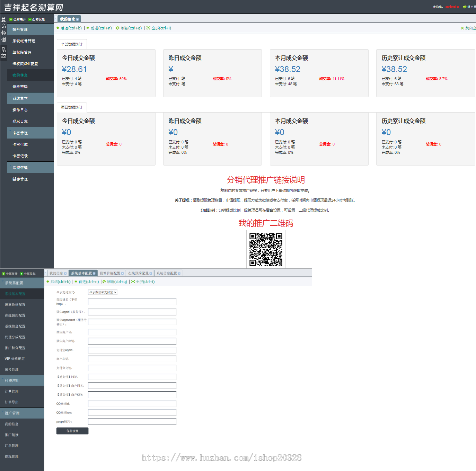Switch to the 全部数据统计 tab

[72, 44]
